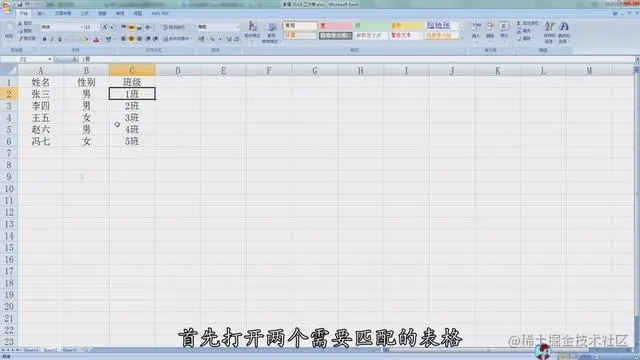640x360 pixels.
Task: Open the Format as Table menu
Action: (271, 33)
